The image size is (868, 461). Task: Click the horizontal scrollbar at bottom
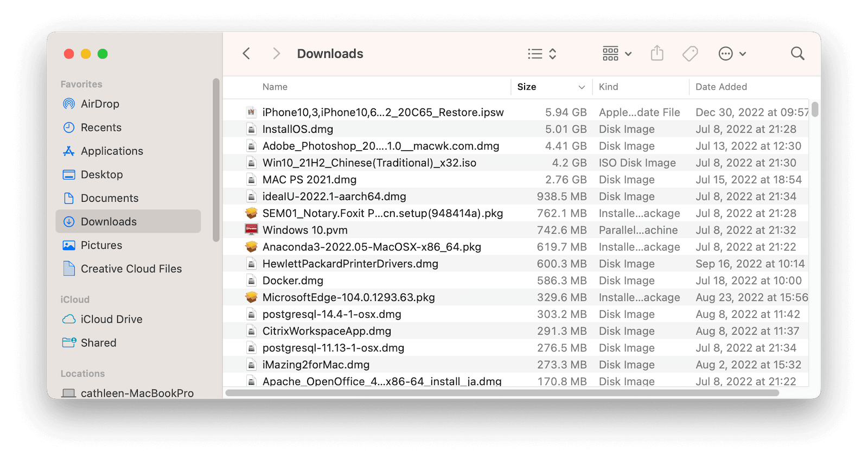(502, 393)
